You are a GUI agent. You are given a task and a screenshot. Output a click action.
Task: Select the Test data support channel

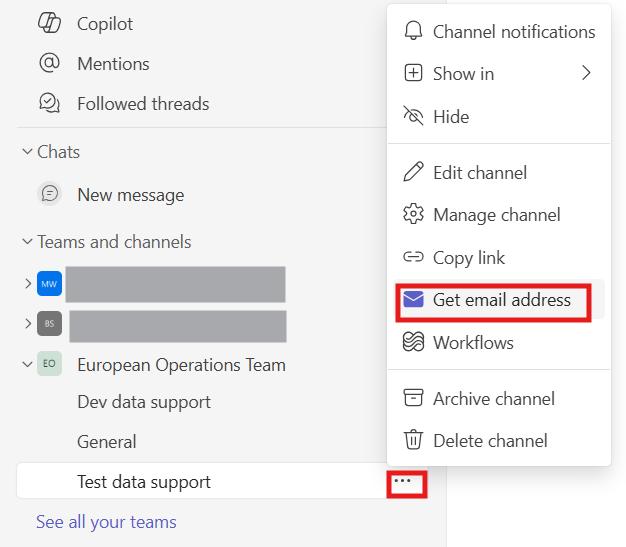(x=202, y=481)
